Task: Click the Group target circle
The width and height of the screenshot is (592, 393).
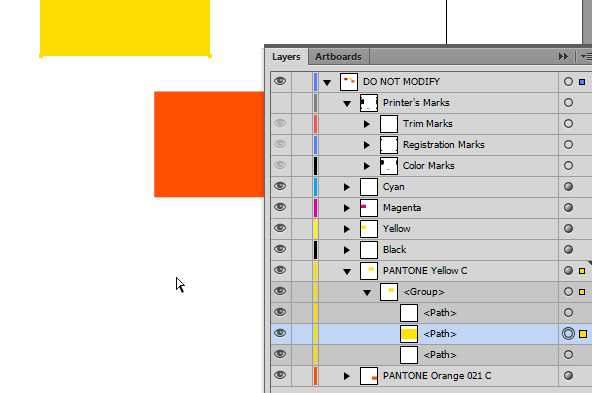Action: pos(568,291)
